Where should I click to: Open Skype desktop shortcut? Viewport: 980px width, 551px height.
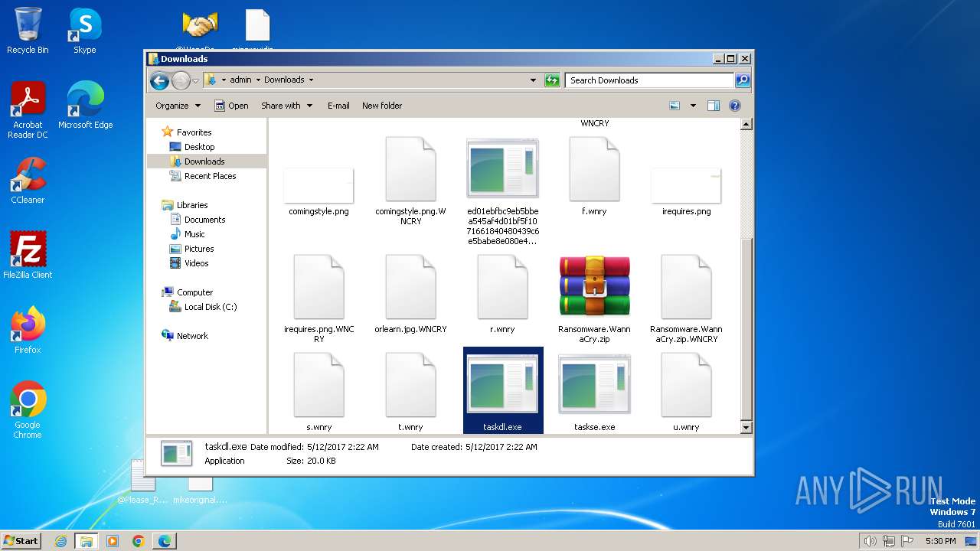[84, 31]
